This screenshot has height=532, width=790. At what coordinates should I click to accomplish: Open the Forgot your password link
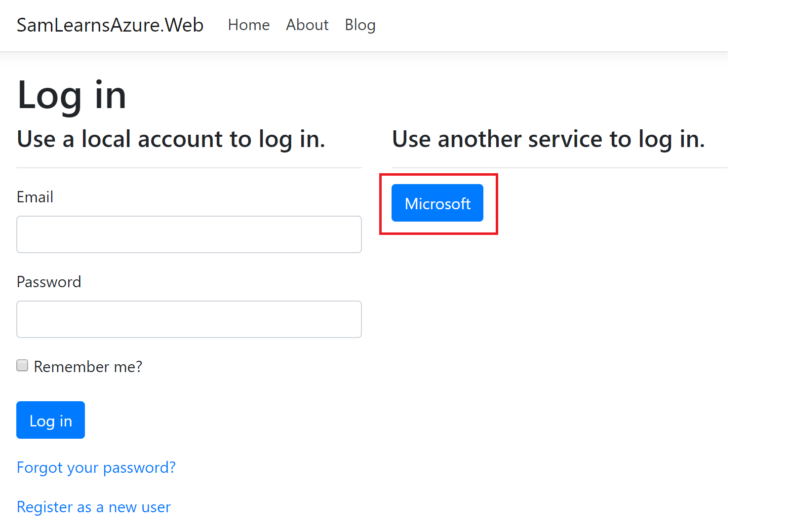(96, 467)
